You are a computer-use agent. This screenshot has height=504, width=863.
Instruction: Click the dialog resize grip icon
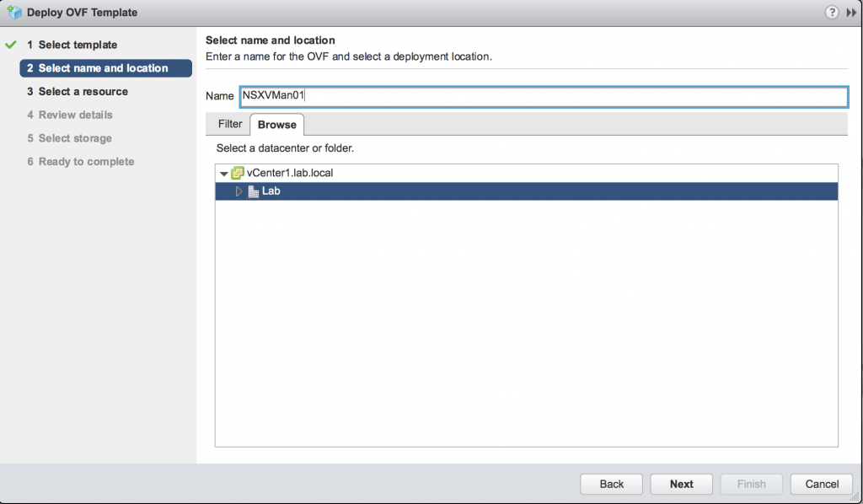[855, 497]
